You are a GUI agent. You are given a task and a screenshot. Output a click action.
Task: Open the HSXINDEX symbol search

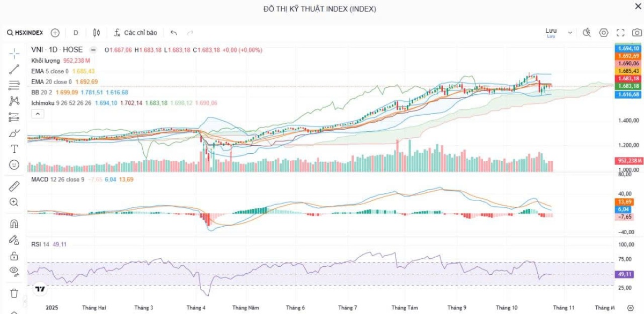pos(24,33)
